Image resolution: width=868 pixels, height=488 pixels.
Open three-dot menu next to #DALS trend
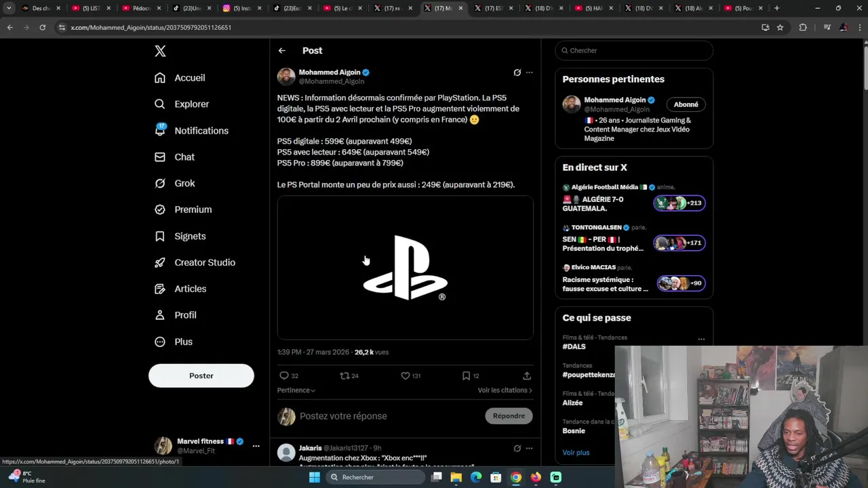pyautogui.click(x=701, y=339)
